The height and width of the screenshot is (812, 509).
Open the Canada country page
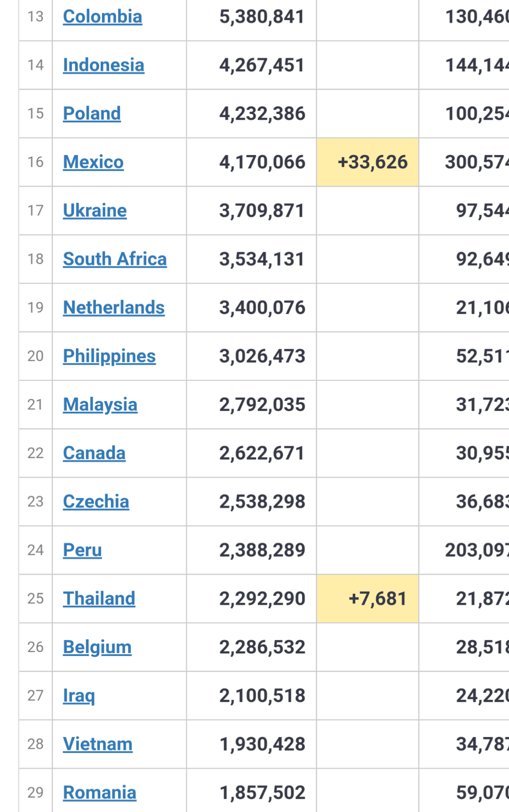pyautogui.click(x=94, y=453)
